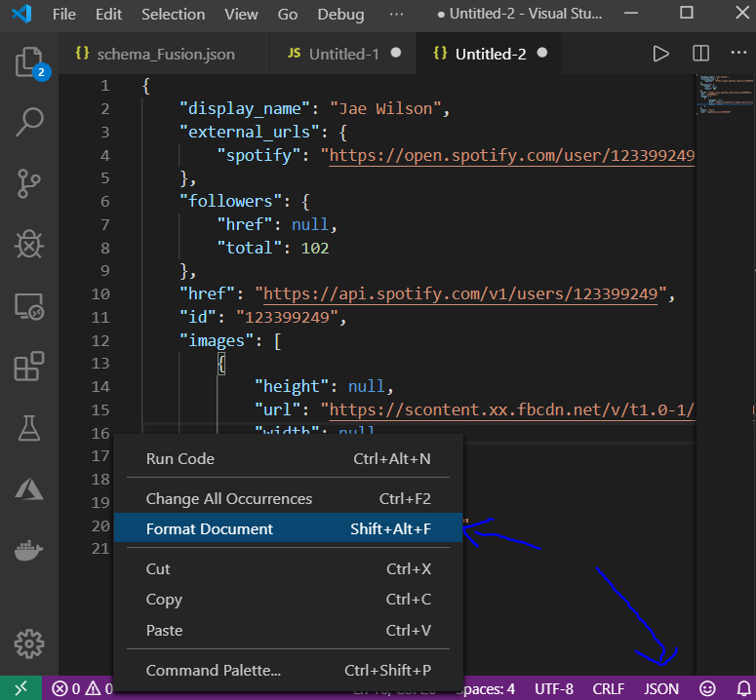Open the View menu

pos(241,15)
